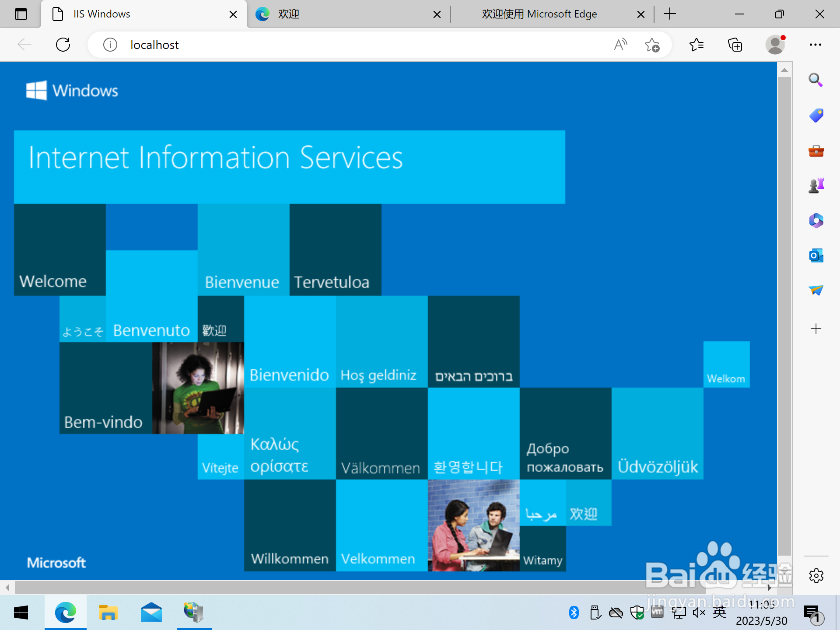Click the Hoş geldiniz tile
The width and height of the screenshot is (840, 630).
pos(382,342)
